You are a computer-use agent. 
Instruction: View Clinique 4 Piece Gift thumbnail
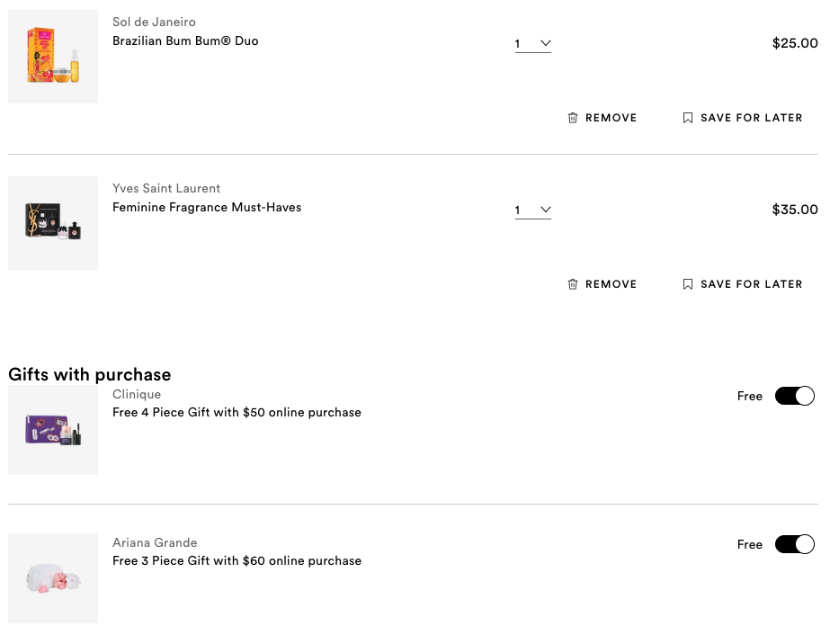tap(53, 430)
